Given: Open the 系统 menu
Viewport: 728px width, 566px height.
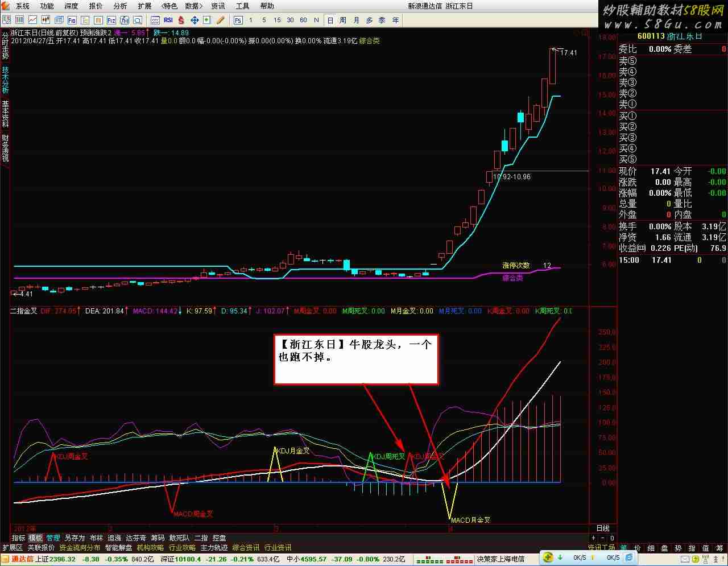Looking at the screenshot, I should tap(23, 6).
